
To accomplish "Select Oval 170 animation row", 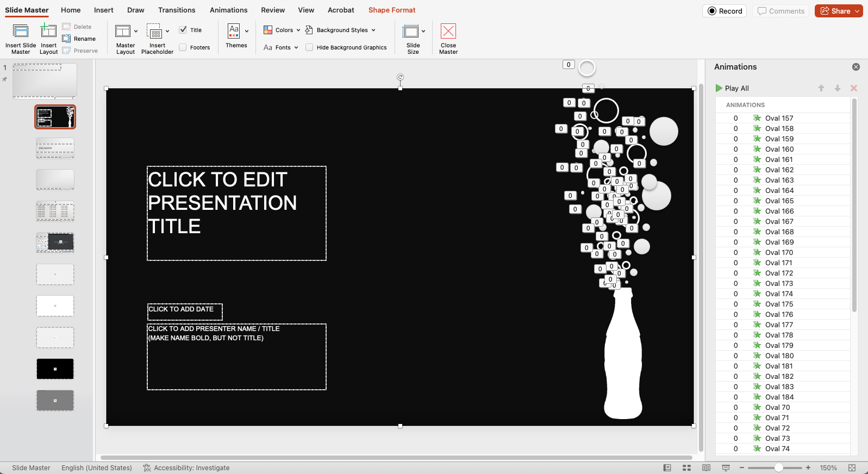I will pos(783,252).
